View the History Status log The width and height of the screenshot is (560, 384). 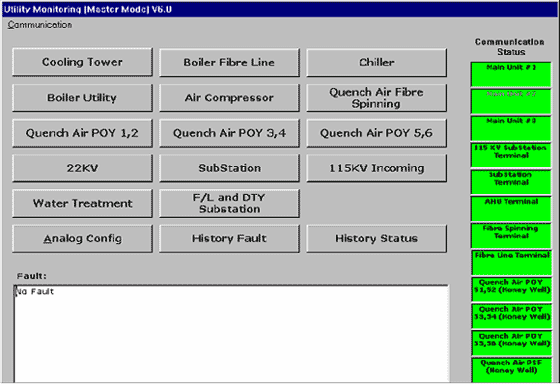376,238
